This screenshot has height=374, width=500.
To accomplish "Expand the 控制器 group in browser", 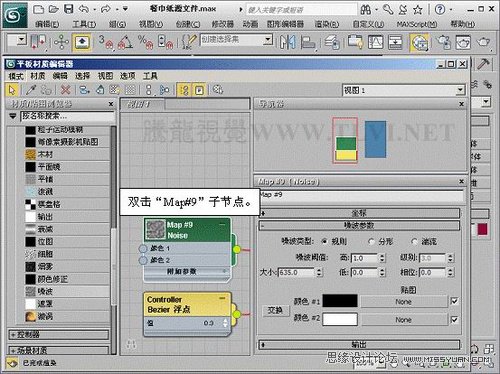I will pyautogui.click(x=59, y=334).
